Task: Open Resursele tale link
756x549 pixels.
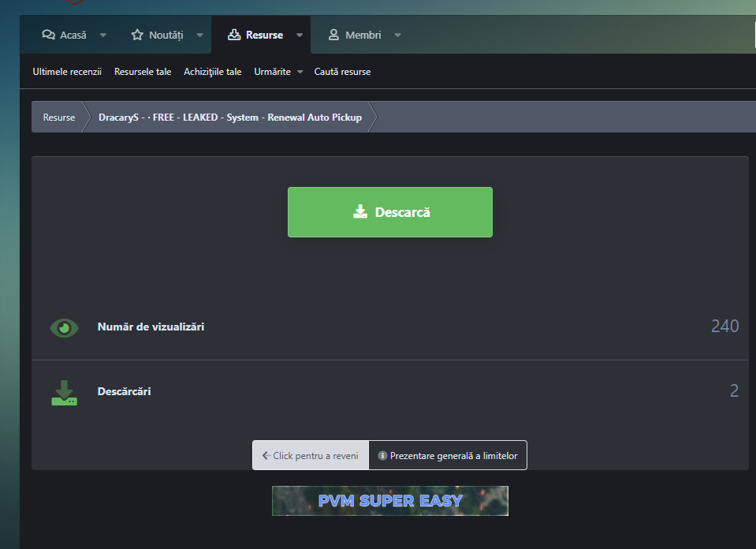Action: [x=143, y=72]
